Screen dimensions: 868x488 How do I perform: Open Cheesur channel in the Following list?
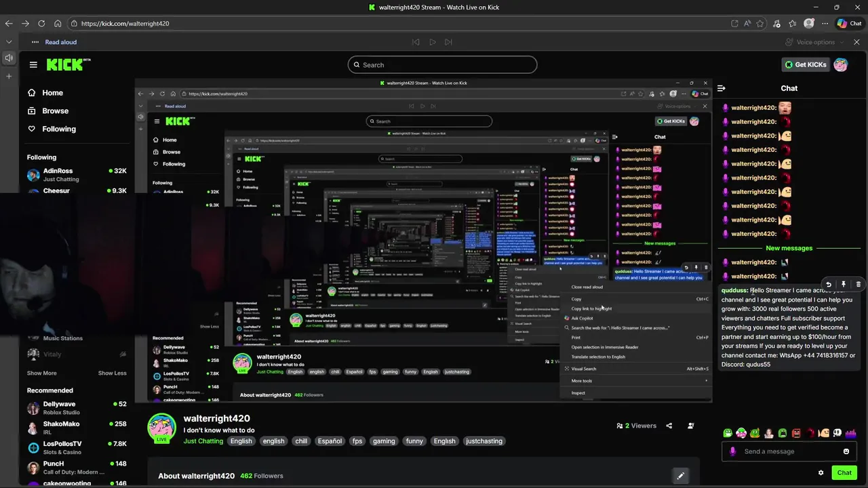pyautogui.click(x=77, y=191)
